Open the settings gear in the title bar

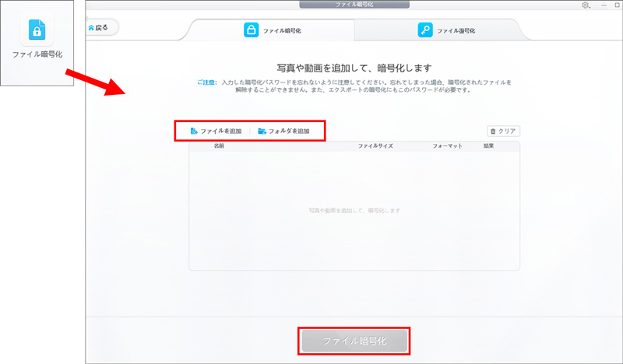[x=586, y=5]
